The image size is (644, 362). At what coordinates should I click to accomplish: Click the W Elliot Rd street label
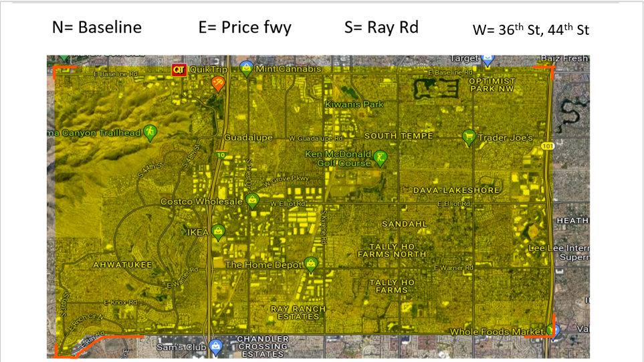click(x=288, y=204)
